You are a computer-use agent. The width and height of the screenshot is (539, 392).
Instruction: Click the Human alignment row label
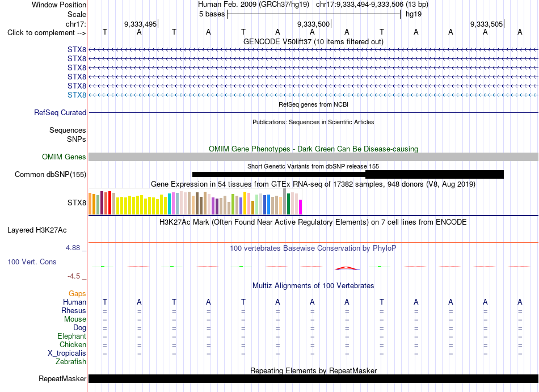[74, 302]
